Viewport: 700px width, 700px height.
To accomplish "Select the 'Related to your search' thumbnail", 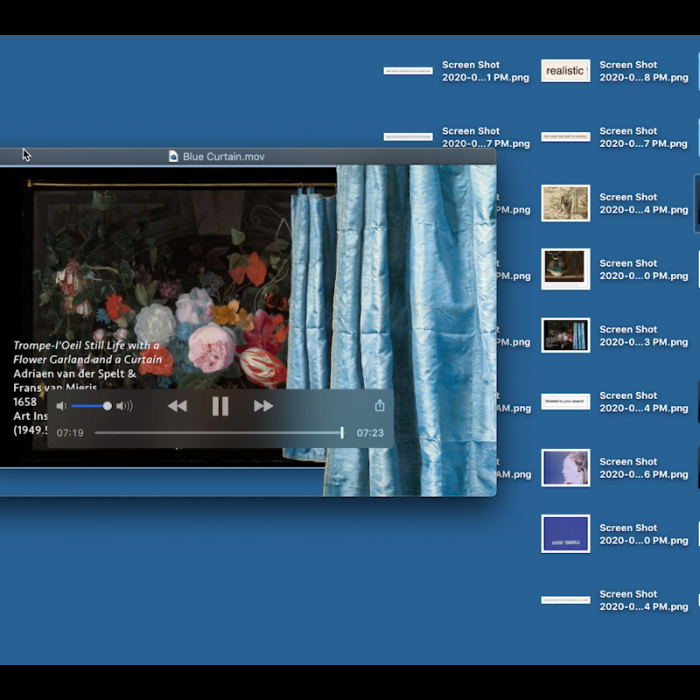I will tap(566, 401).
